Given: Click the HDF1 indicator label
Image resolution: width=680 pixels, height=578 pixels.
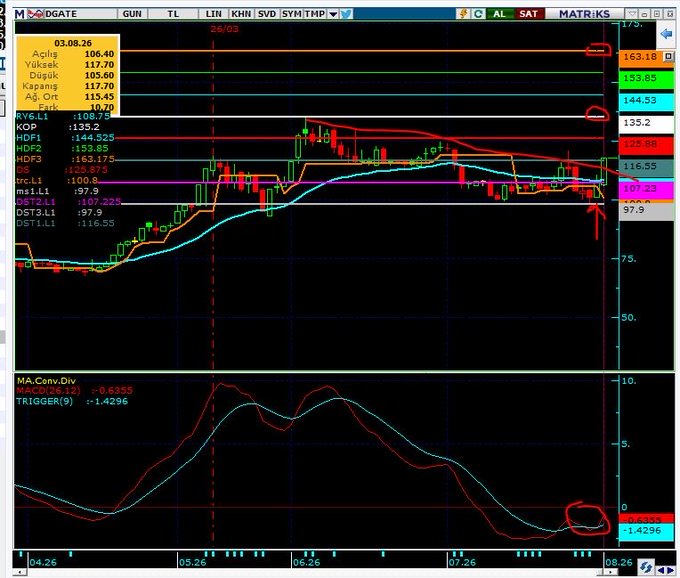Looking at the screenshot, I should [x=65, y=138].
